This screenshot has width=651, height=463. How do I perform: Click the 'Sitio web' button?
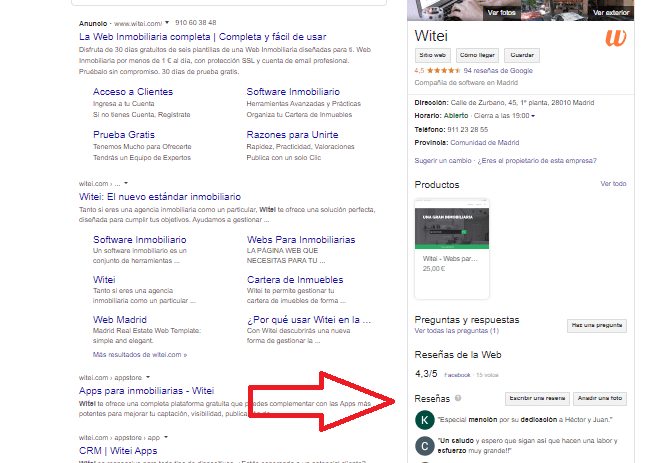coord(432,55)
